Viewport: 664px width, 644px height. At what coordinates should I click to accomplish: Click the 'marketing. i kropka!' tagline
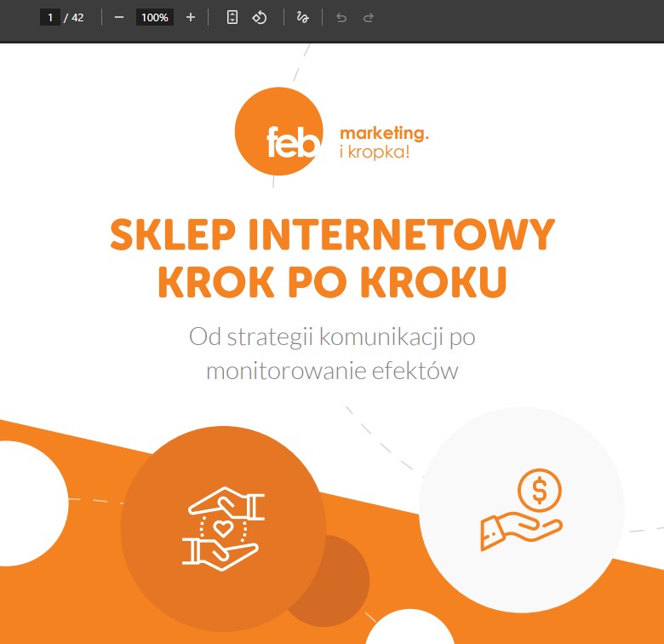click(384, 142)
